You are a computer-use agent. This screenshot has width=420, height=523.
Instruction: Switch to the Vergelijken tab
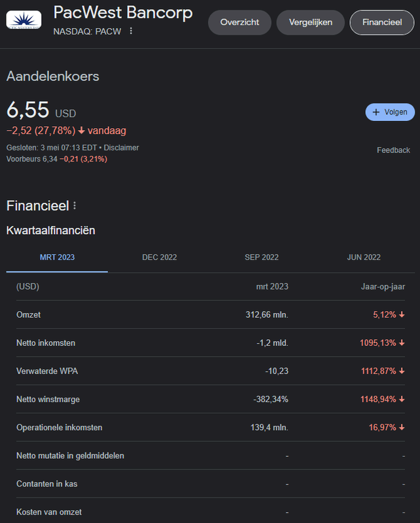311,22
